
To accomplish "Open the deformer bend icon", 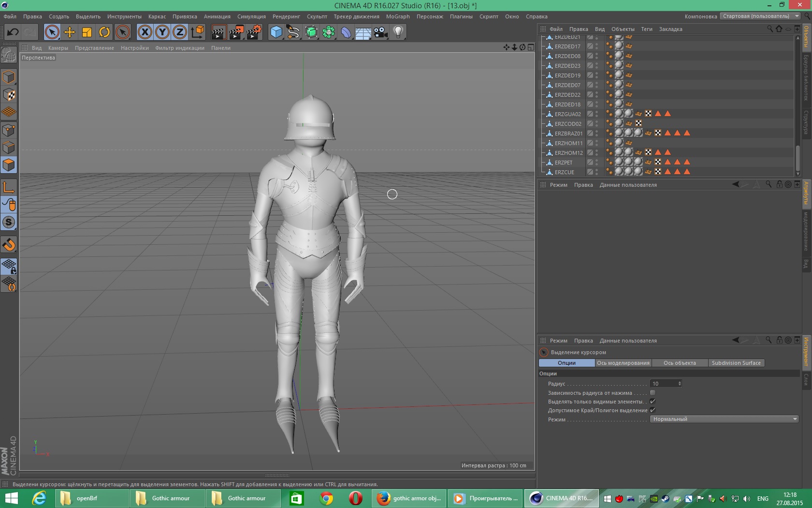I will click(346, 32).
